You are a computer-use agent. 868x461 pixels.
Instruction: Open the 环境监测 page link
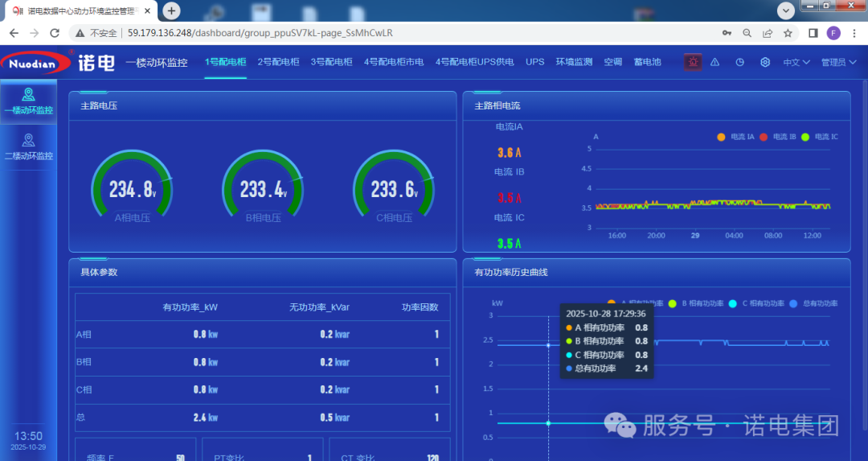tap(574, 62)
